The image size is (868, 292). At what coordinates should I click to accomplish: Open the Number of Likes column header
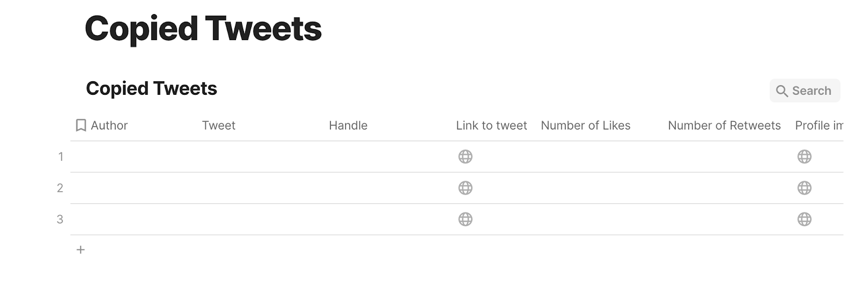[585, 126]
